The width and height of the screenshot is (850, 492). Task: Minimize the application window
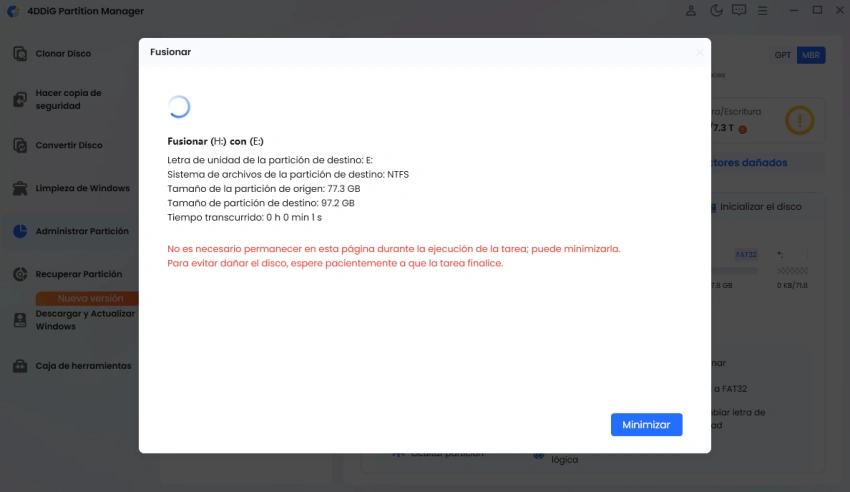[x=794, y=10]
